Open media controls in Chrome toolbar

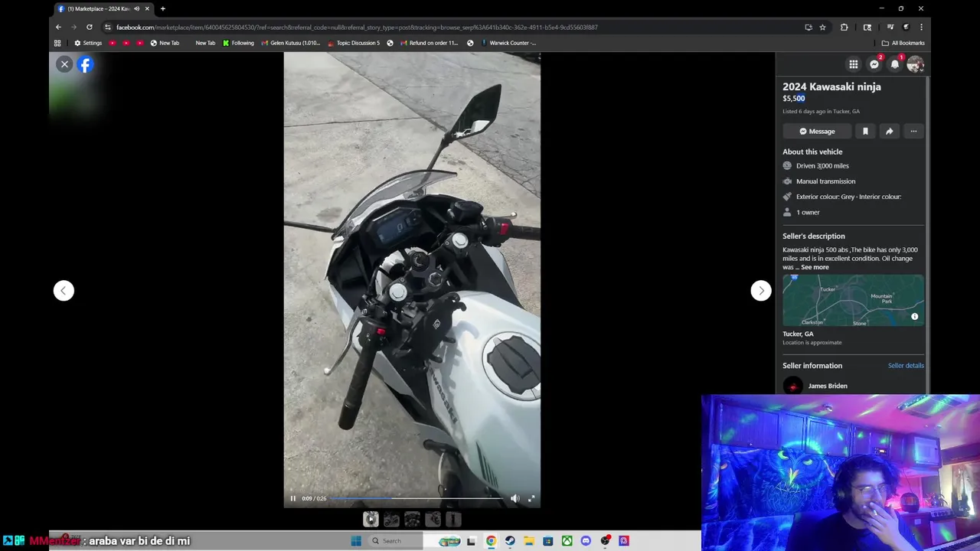click(890, 27)
